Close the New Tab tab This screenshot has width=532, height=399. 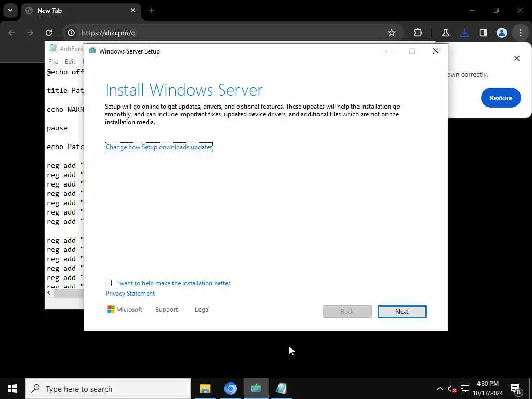[133, 10]
